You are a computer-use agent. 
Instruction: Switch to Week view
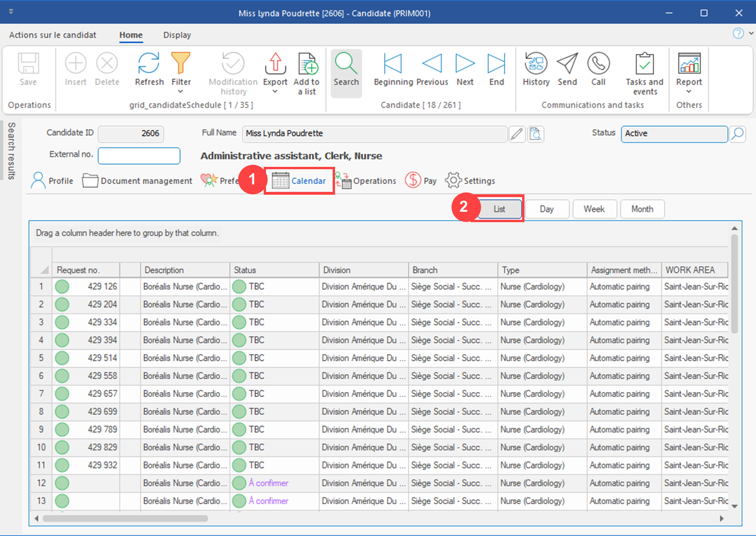594,209
